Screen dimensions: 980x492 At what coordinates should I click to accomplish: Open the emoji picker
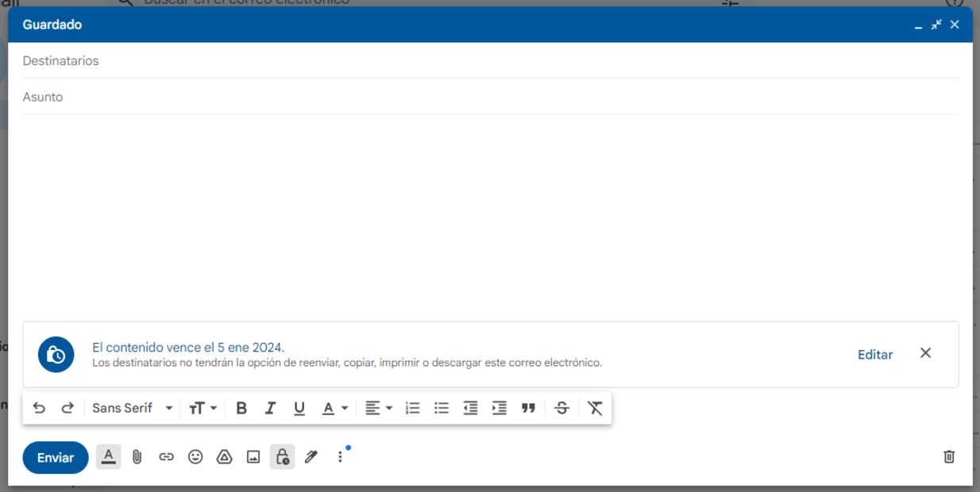195,457
